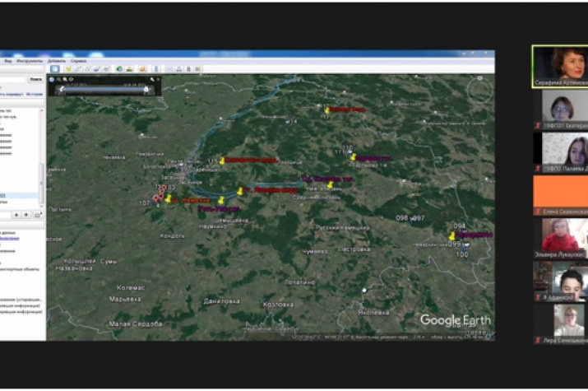Viewport: 588px width, 391px height.
Task: Click waypoint label 100 on the map
Action: [x=462, y=254]
